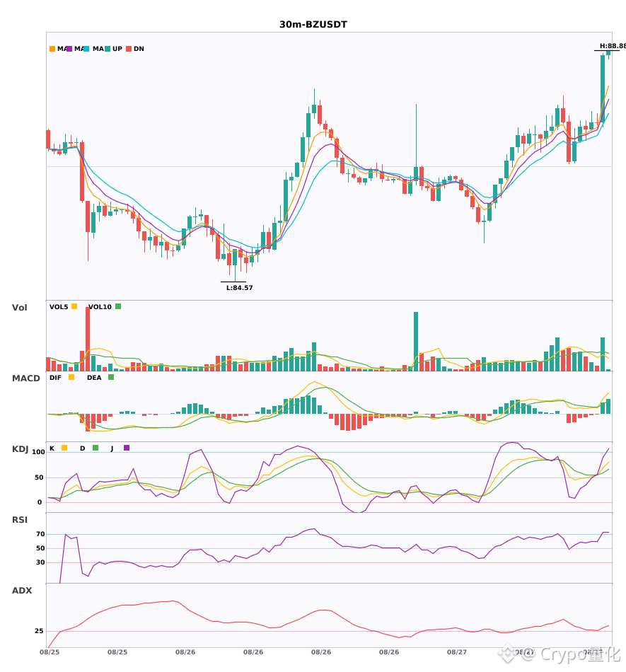Click the DEA legend text
This screenshot has width=626, height=672.
point(94,378)
